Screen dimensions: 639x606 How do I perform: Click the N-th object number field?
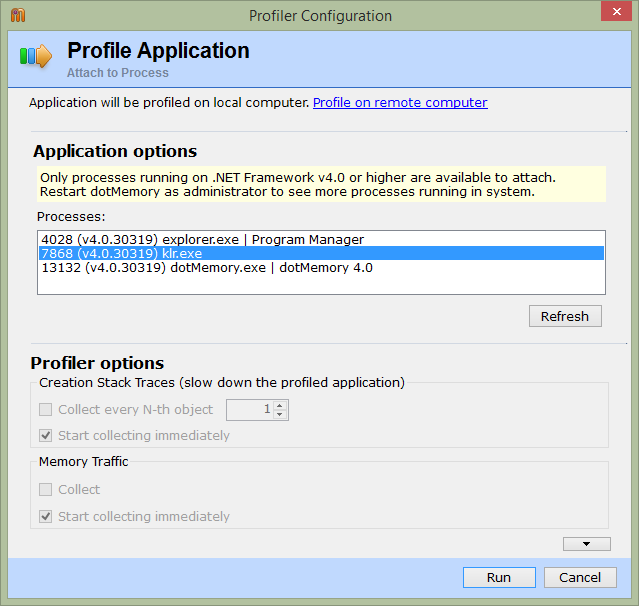tap(250, 410)
